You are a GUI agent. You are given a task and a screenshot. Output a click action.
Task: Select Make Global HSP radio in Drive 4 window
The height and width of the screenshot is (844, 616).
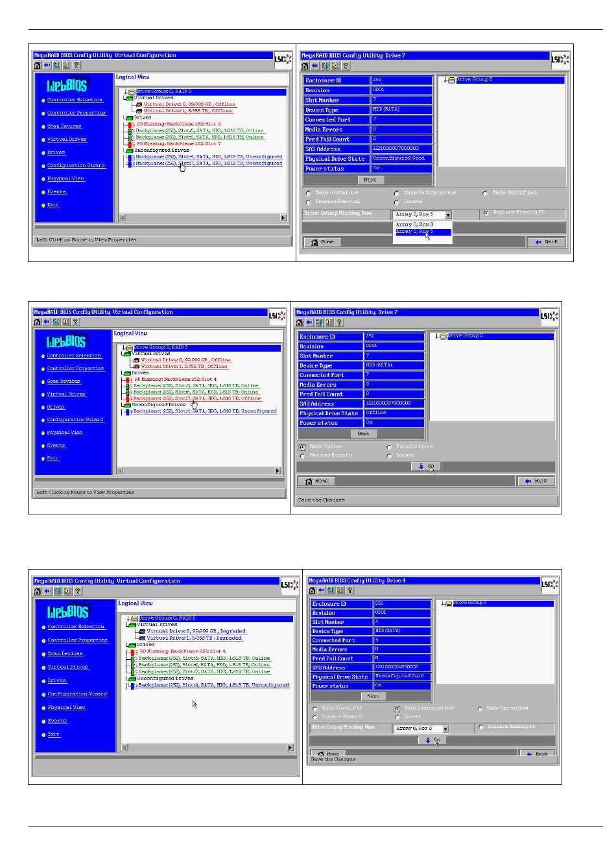pos(315,708)
